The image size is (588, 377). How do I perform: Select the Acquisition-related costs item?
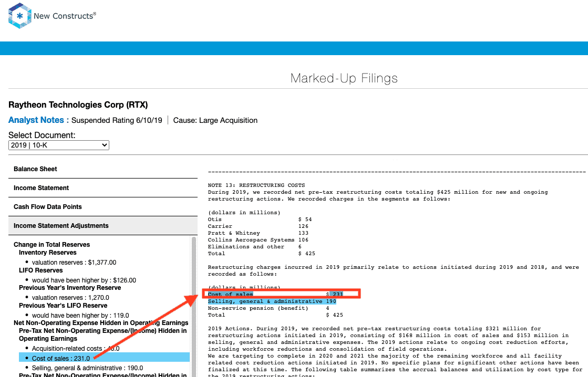tap(75, 349)
